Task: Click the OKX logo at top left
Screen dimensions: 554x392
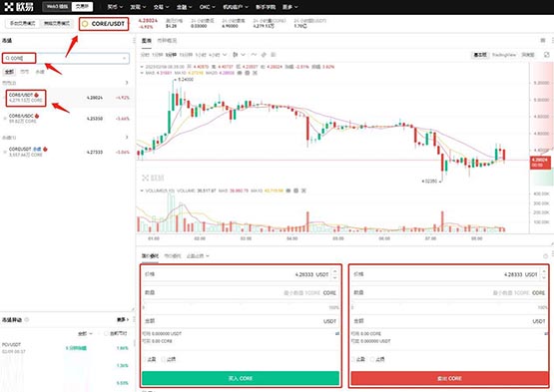Action: point(19,6)
